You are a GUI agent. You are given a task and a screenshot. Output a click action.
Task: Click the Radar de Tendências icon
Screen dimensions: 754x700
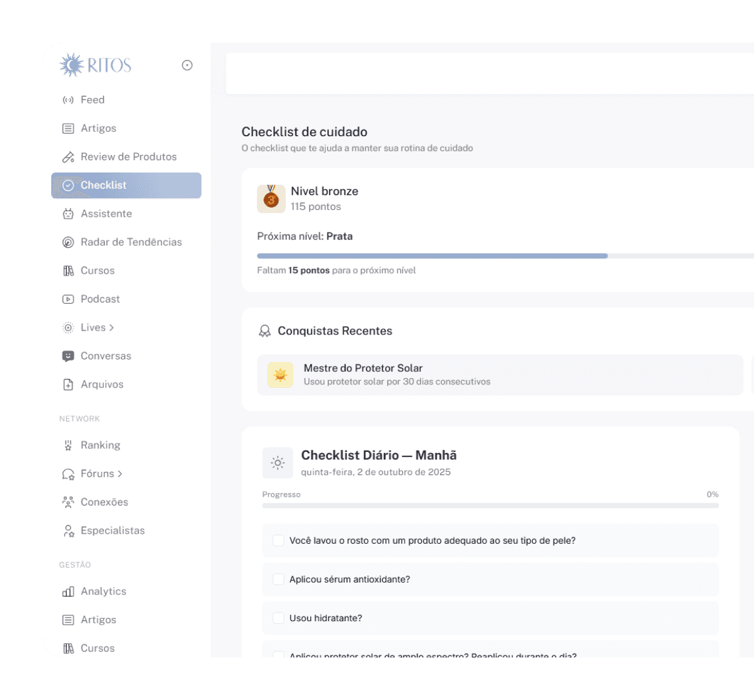68,242
